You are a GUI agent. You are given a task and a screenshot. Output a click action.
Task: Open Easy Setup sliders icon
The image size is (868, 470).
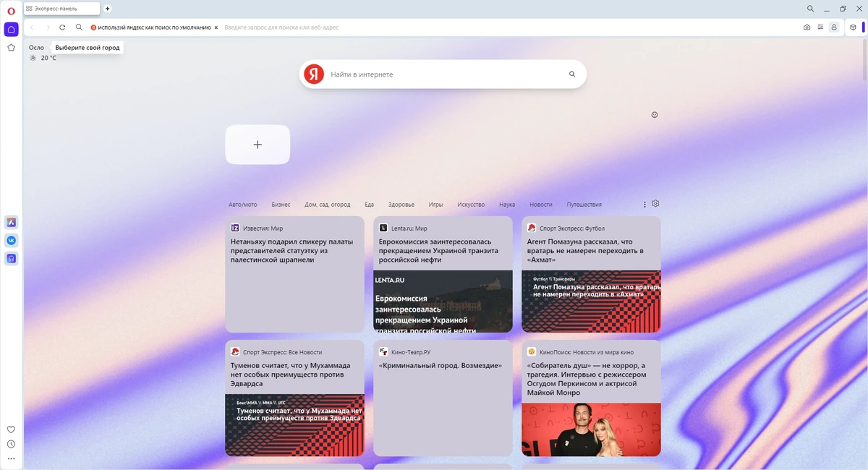click(820, 27)
